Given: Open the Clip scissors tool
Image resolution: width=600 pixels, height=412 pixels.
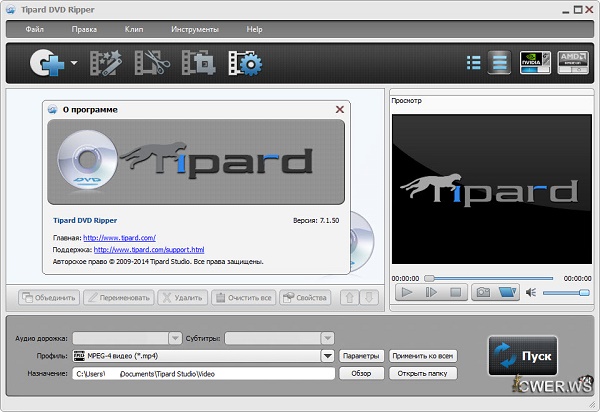Looking at the screenshot, I should [152, 63].
